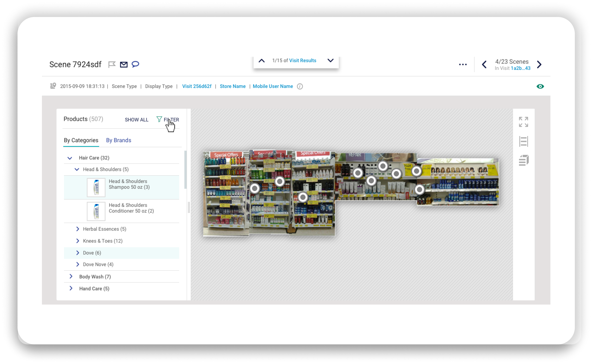Click the flag icon next to the scene title
The width and height of the screenshot is (595, 364).
pos(112,64)
